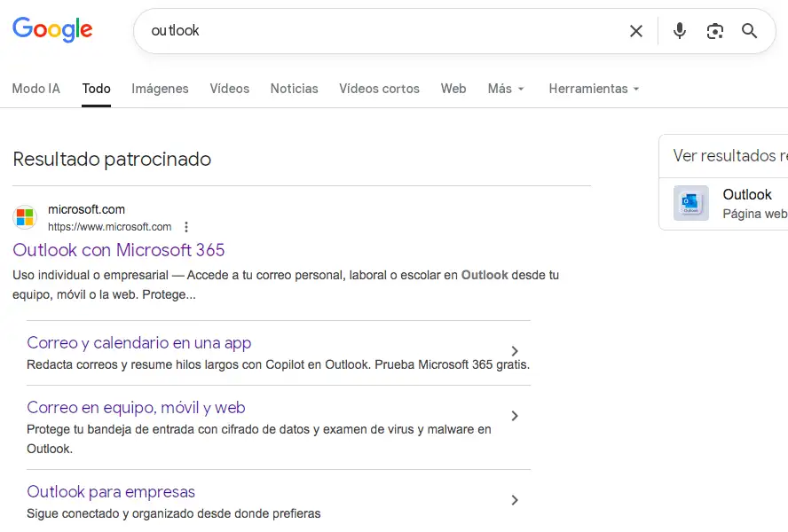The width and height of the screenshot is (788, 532).
Task: Switch to the Imágenes tab
Action: tap(160, 89)
